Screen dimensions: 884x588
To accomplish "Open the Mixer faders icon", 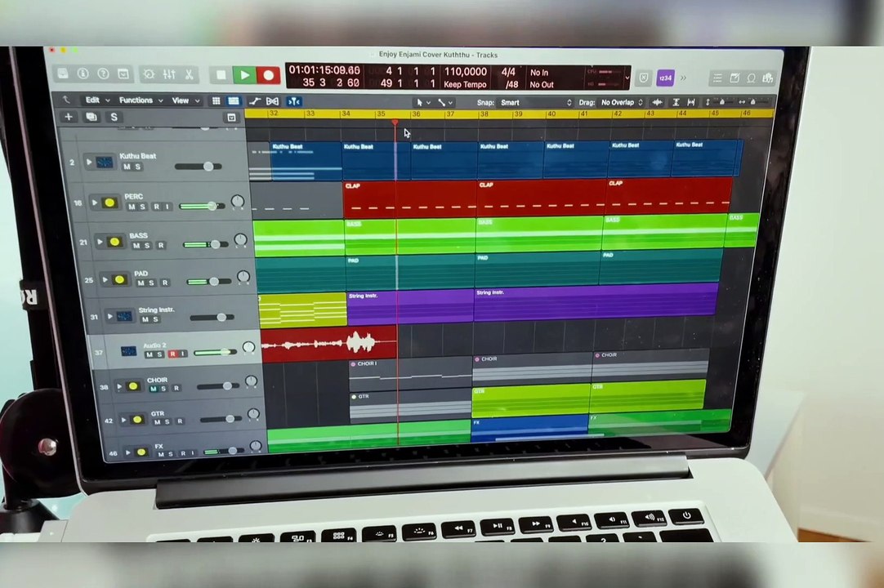I will [169, 74].
